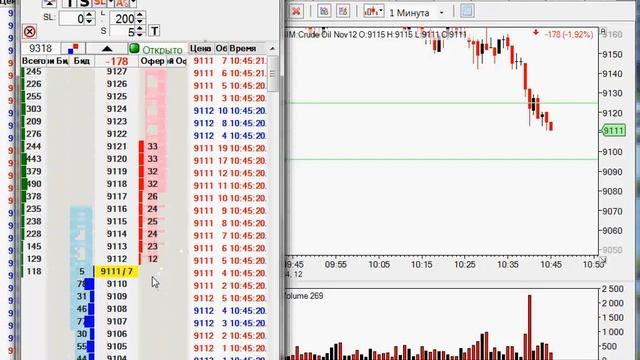Click price level 9112 in ladder
This screenshot has width=640, height=360.
click(x=117, y=259)
